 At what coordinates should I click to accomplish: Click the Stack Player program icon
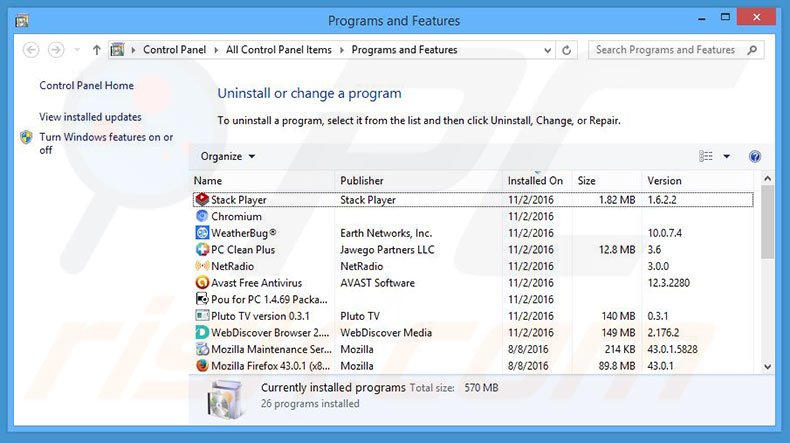(202, 200)
